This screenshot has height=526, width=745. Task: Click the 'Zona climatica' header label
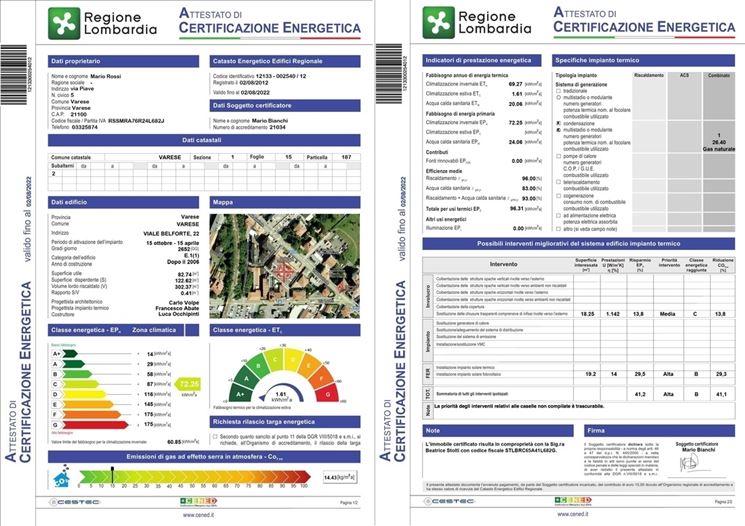point(154,330)
